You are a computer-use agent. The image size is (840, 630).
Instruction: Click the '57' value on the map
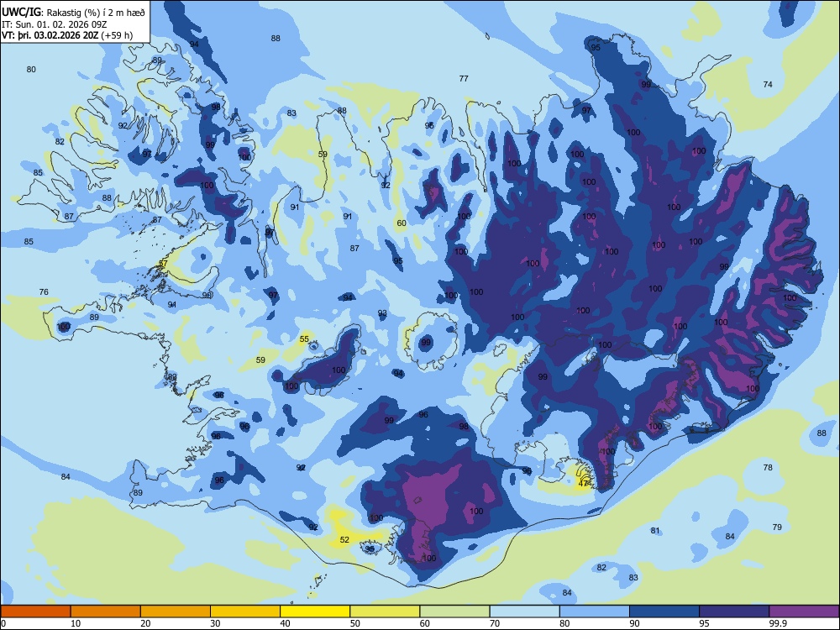(x=164, y=264)
